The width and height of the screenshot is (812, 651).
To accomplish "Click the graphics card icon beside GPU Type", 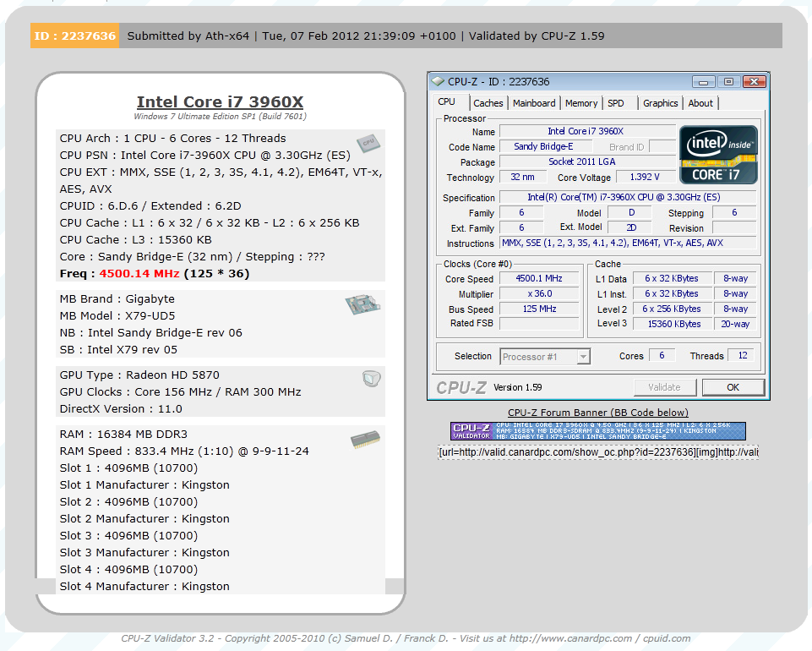I will (x=372, y=379).
